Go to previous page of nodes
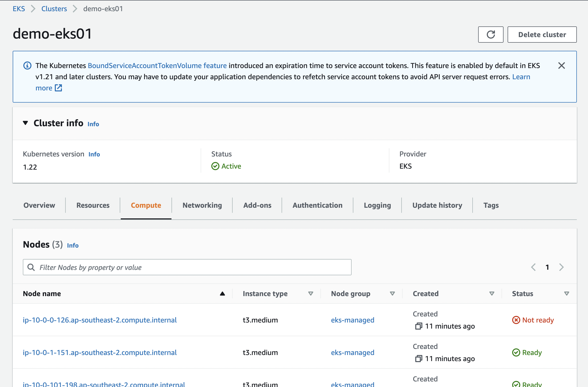Screen dimensions: 588x387 (x=533, y=267)
